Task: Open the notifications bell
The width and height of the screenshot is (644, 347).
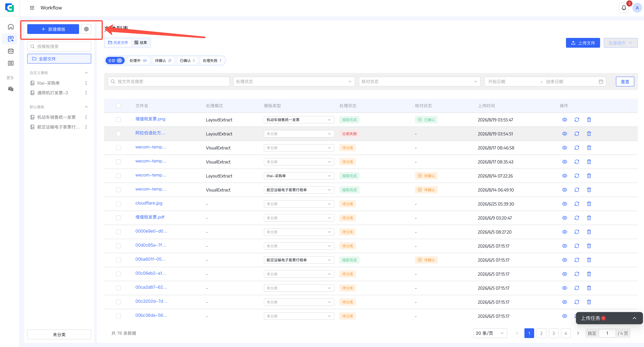Action: point(624,8)
